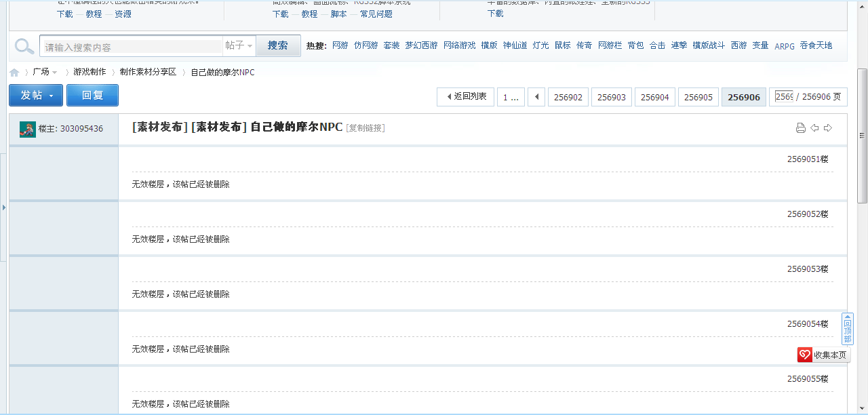Click hot search term 横版
The width and height of the screenshot is (868, 415).
(x=490, y=45)
